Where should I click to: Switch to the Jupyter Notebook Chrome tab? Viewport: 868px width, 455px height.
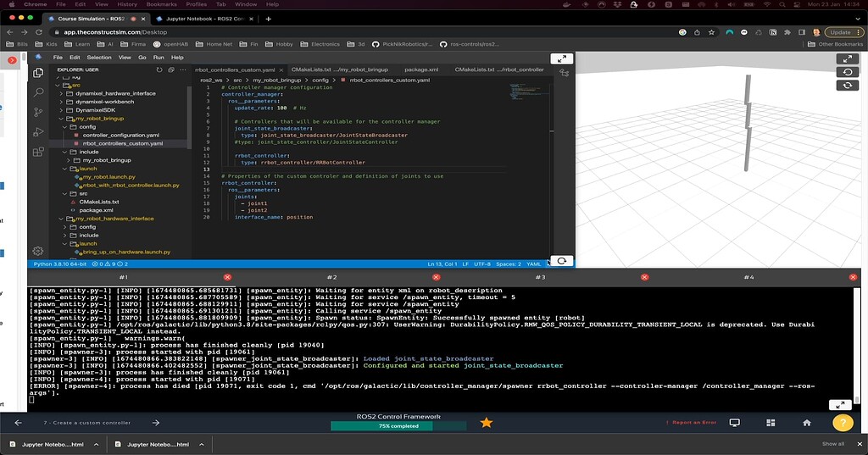click(x=205, y=19)
